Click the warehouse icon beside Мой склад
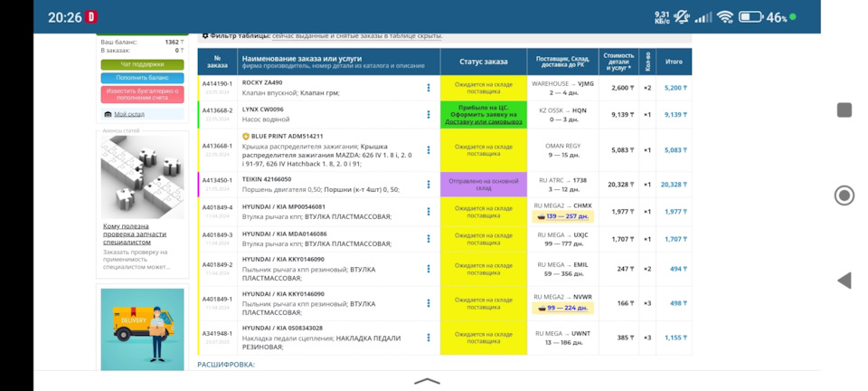 click(108, 114)
